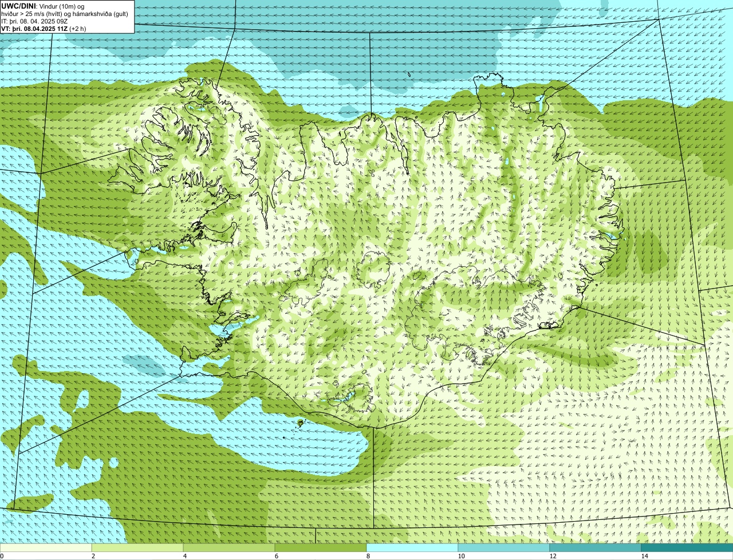Image resolution: width=733 pixels, height=560 pixels.
Task: Click the 0–2 m/s palest legend color segment
Action: (46, 547)
